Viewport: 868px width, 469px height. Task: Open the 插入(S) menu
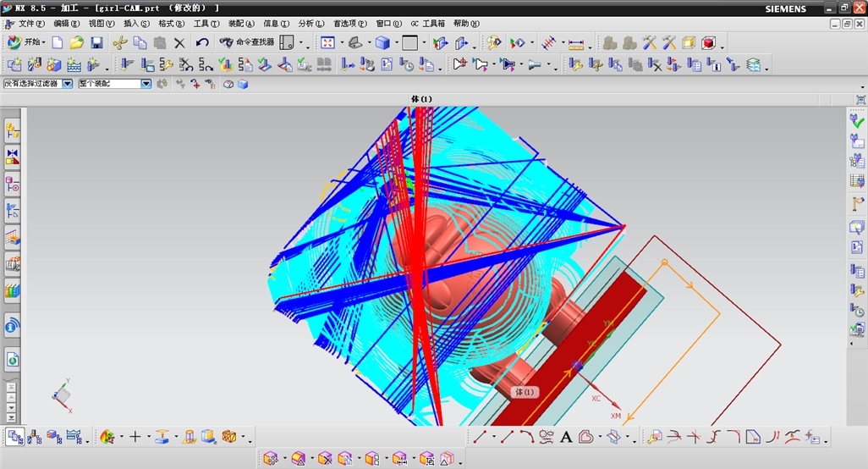click(x=136, y=24)
